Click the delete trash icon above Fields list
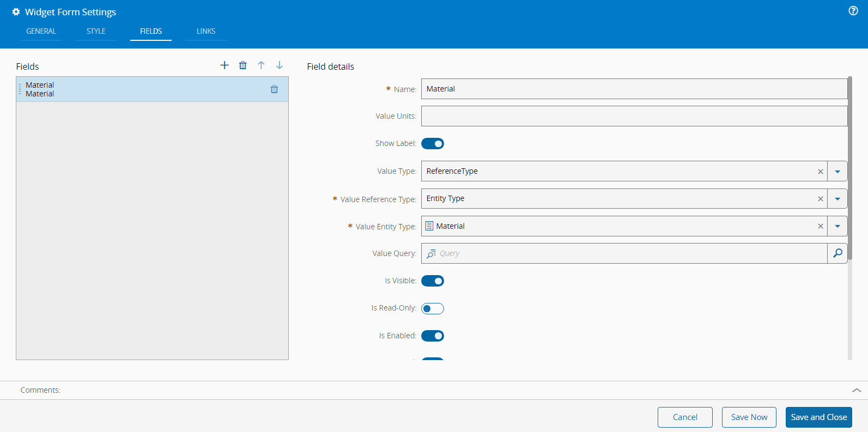 click(x=243, y=65)
